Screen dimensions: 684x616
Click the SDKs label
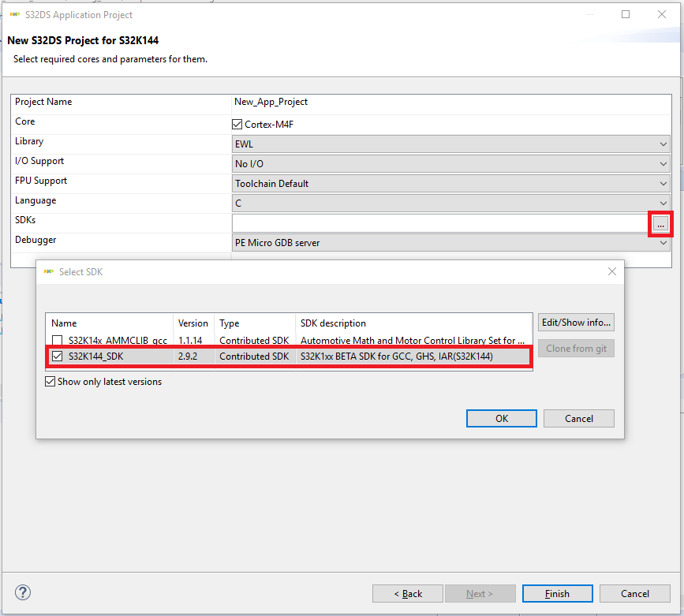pos(25,220)
